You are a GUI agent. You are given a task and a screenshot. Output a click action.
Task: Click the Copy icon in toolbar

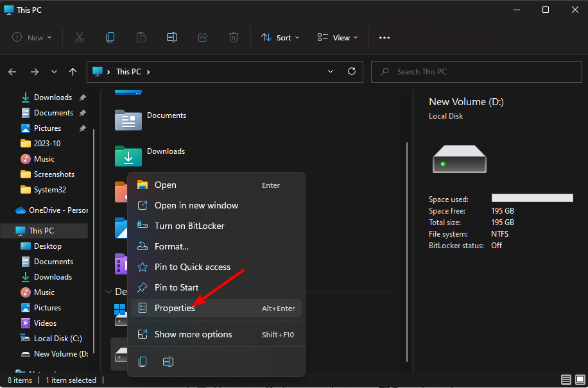[110, 38]
